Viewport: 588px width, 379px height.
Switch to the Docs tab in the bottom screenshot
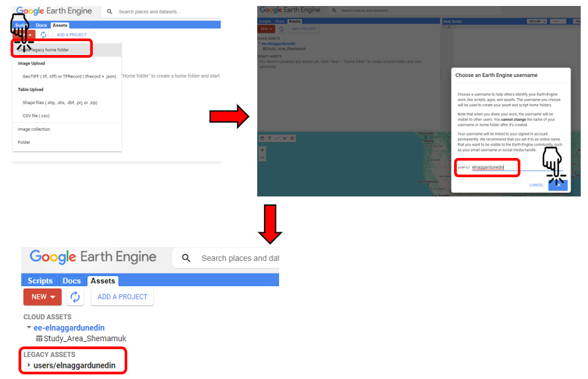72,281
